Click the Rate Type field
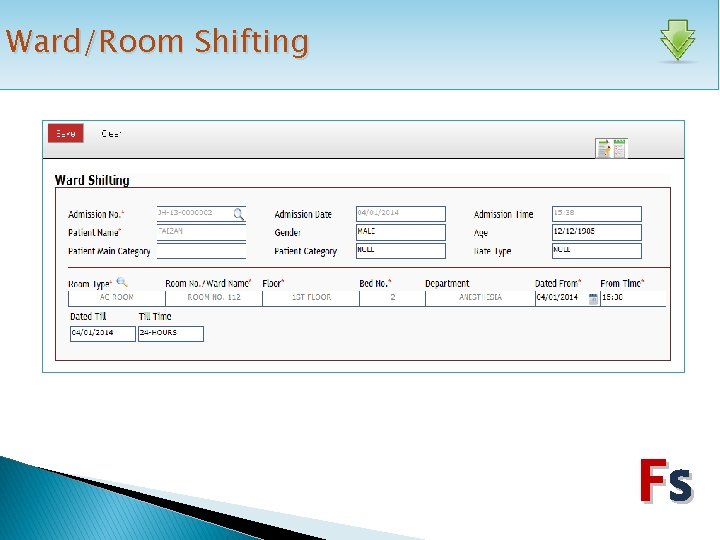The image size is (720, 540). point(596,251)
